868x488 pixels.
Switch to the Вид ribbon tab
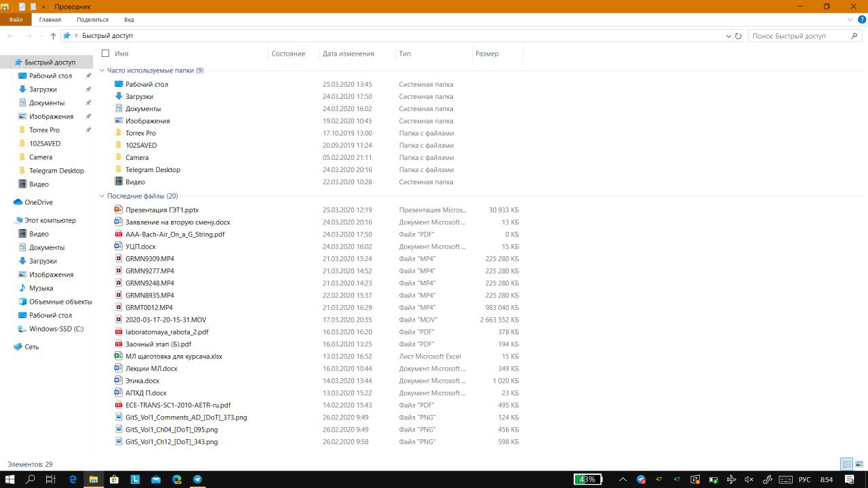pos(129,20)
